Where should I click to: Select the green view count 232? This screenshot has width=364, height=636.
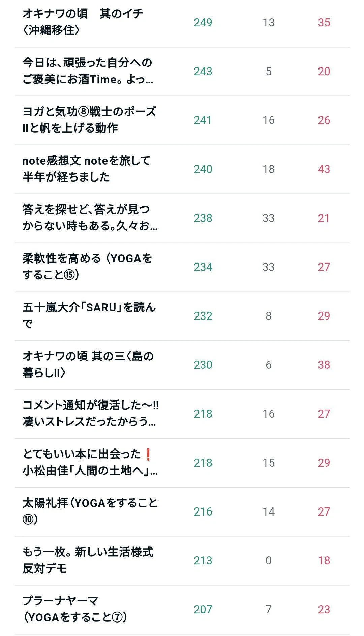point(203,316)
